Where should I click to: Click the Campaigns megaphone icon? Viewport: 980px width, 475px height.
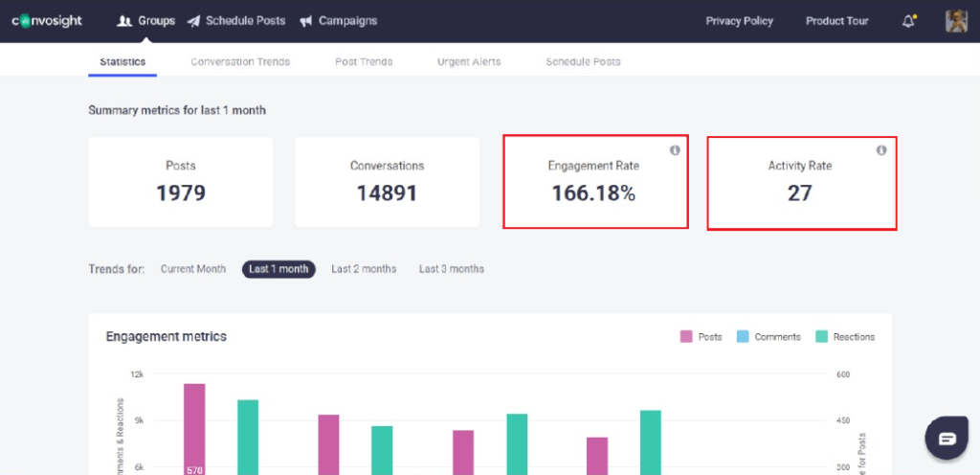[305, 21]
